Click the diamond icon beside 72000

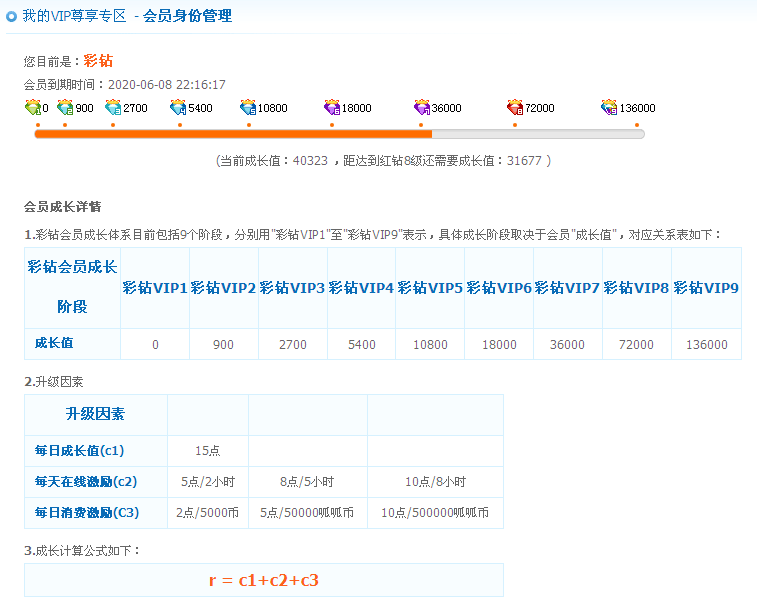tap(515, 107)
